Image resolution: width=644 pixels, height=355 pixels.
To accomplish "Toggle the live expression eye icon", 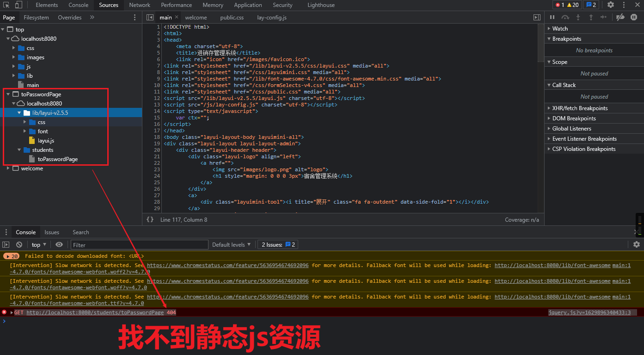I will [x=59, y=244].
